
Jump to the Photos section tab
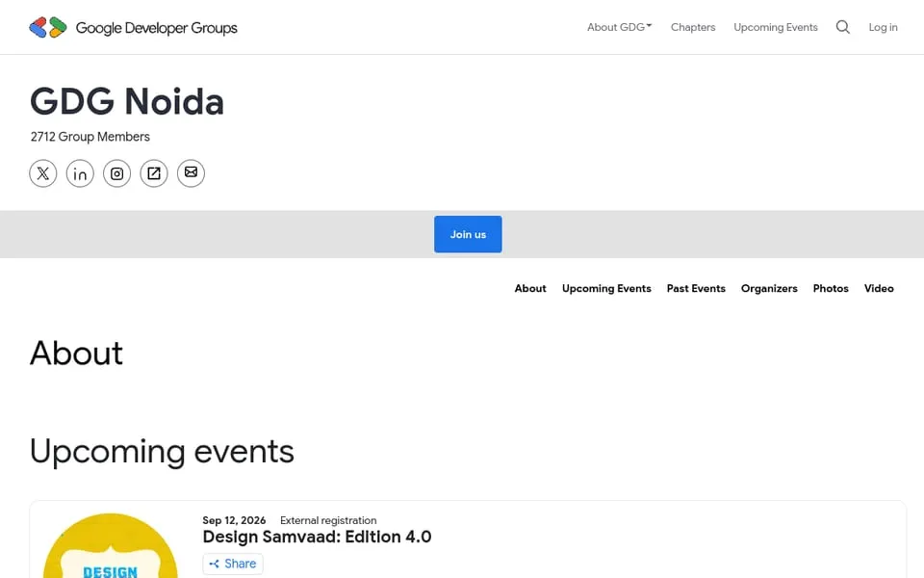pyautogui.click(x=831, y=288)
